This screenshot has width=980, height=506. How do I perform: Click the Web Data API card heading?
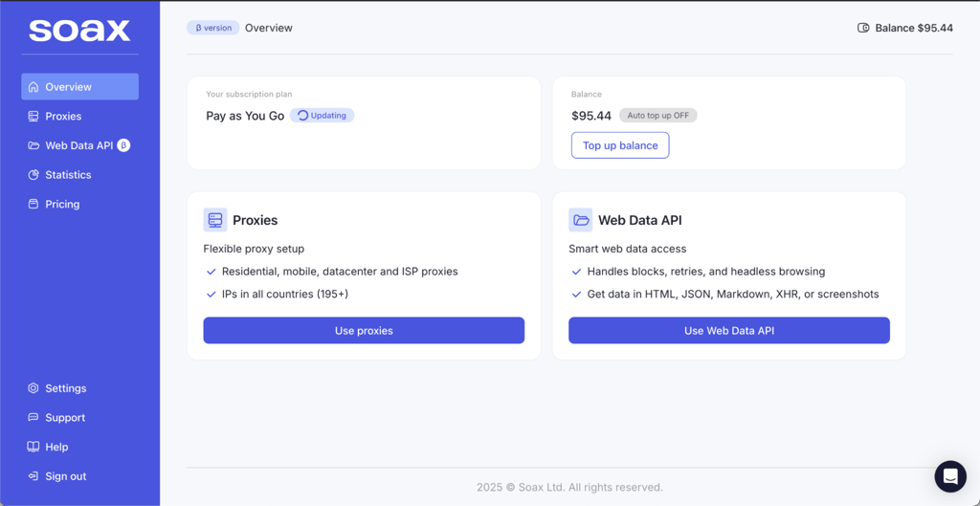[640, 220]
